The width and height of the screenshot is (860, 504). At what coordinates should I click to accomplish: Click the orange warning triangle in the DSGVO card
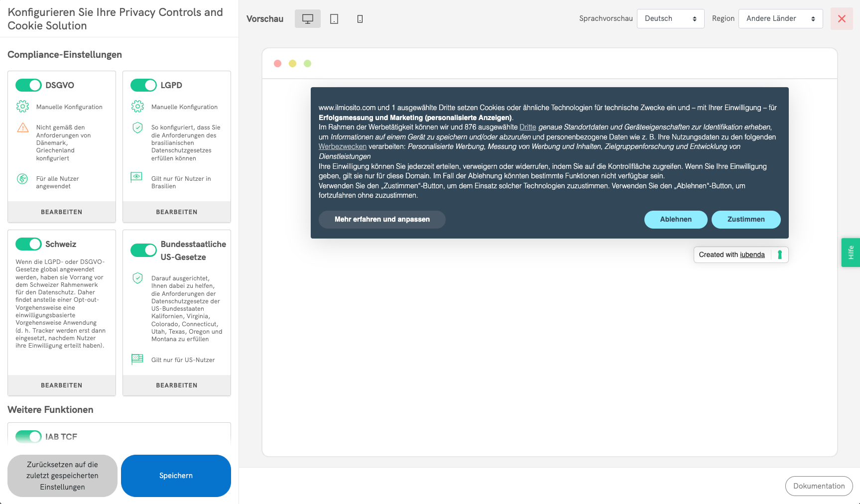click(x=22, y=128)
